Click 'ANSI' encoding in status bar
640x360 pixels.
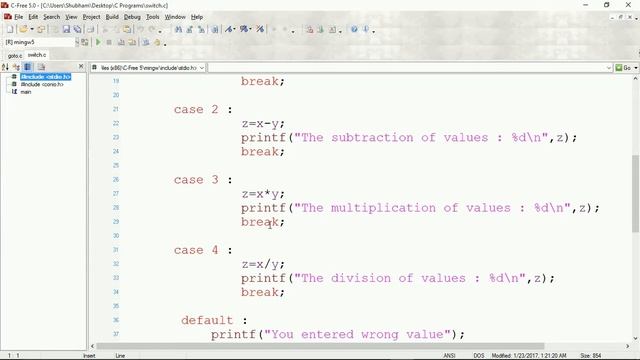tap(449, 356)
